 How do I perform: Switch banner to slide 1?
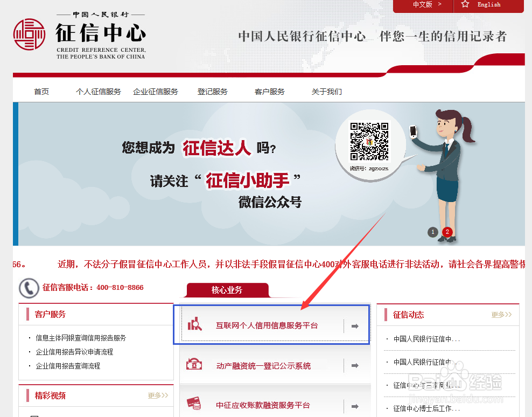(432, 232)
